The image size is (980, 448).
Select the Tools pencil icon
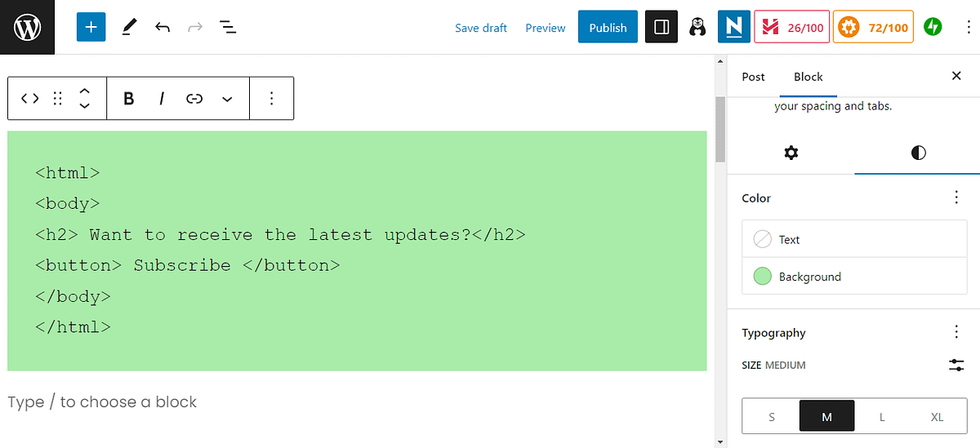[129, 28]
